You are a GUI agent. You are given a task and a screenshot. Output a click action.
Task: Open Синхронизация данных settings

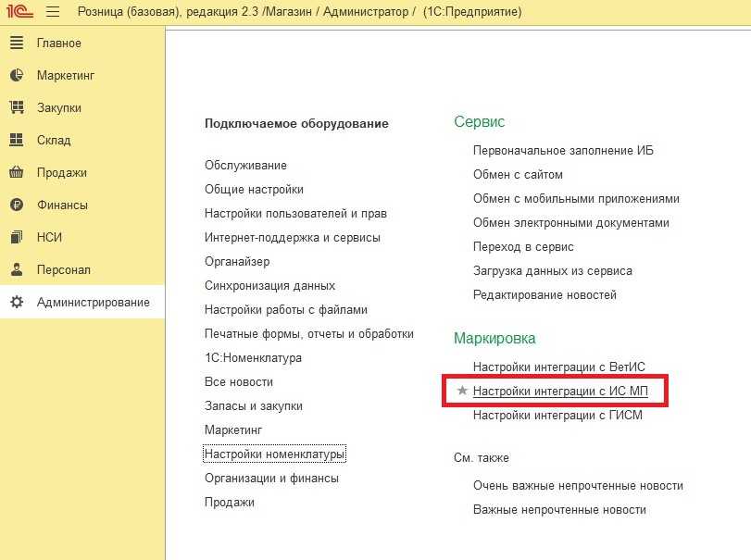tap(269, 286)
